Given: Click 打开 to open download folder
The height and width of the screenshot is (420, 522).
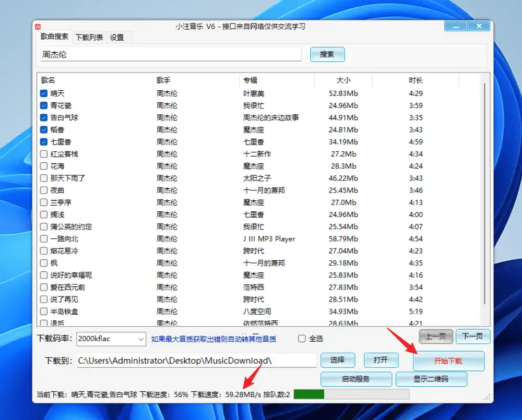Looking at the screenshot, I should (381, 360).
